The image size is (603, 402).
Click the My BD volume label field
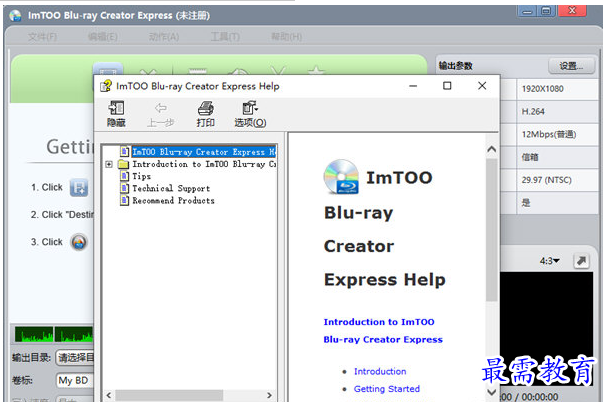[75, 380]
